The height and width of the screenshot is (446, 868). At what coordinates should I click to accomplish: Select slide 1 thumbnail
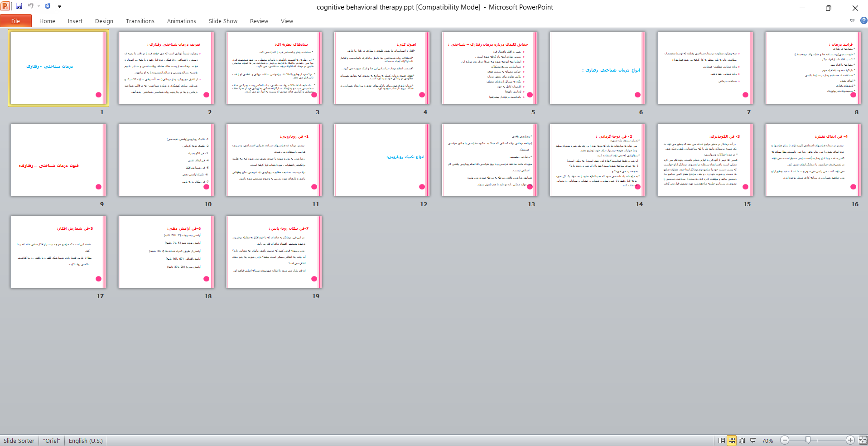(x=58, y=68)
